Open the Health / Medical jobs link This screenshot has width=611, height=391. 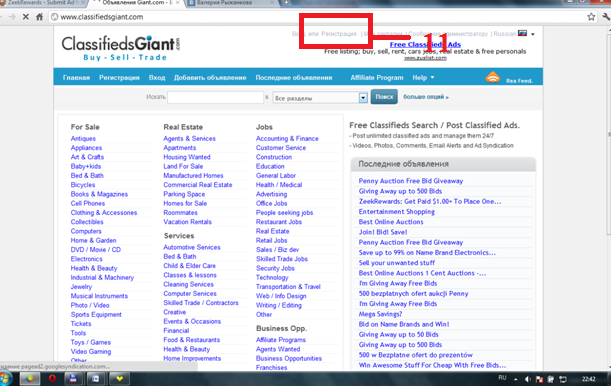(279, 185)
